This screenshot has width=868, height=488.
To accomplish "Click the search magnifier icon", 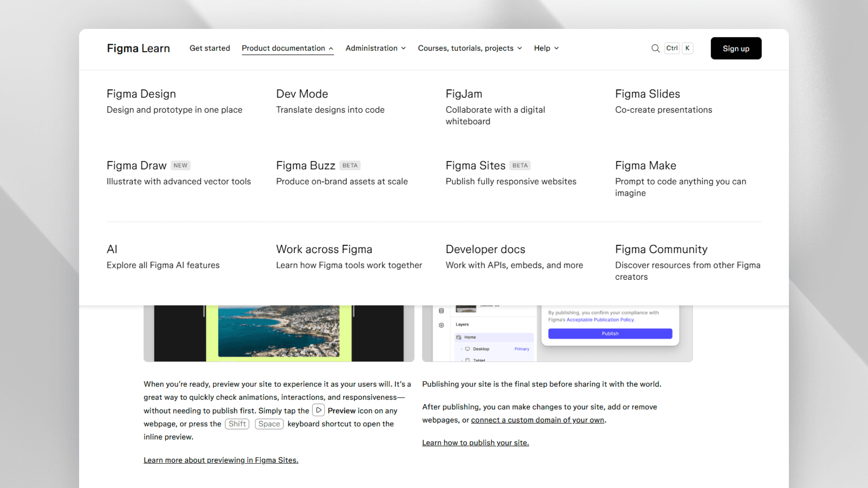I will (656, 48).
